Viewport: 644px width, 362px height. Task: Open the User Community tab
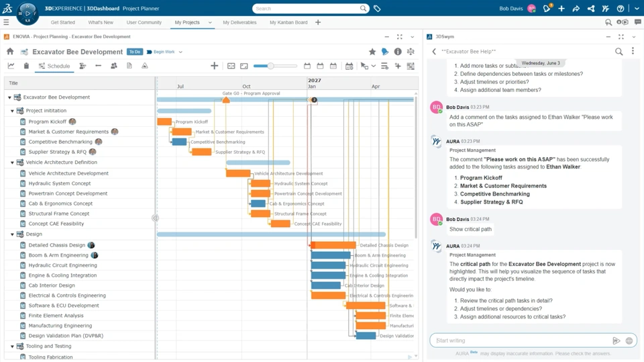tap(144, 22)
